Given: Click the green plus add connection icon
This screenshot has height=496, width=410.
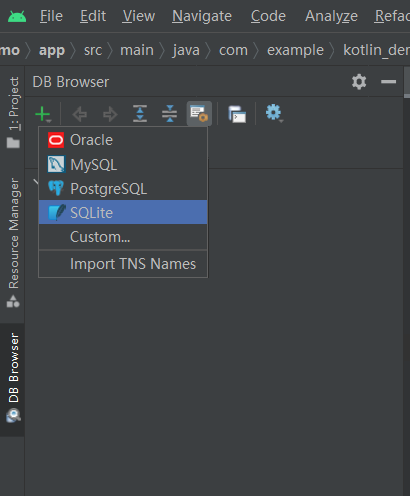Looking at the screenshot, I should pos(43,114).
